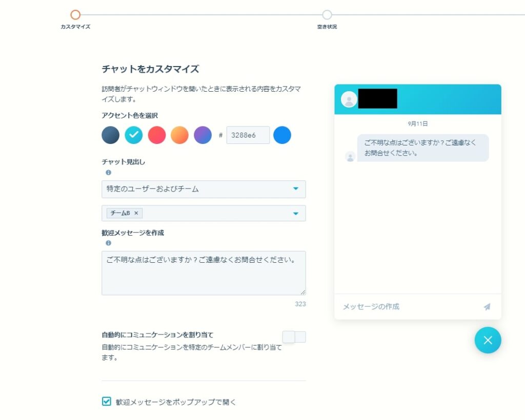Image resolution: width=525 pixels, height=420 pixels.
Task: Go to the 空き状況 step
Action: click(x=327, y=15)
